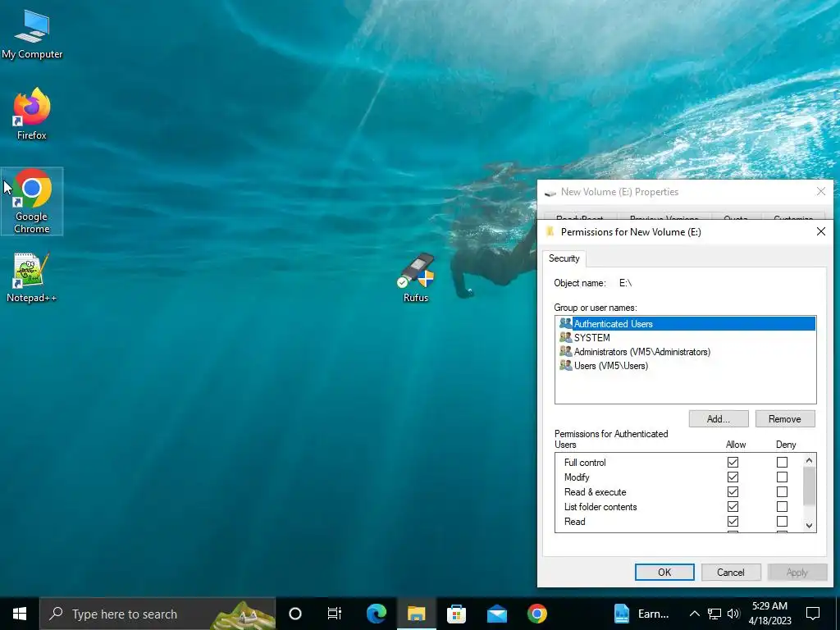This screenshot has width=840, height=630.
Task: Close the Permissions for New Volume dialog
Action: tap(820, 231)
